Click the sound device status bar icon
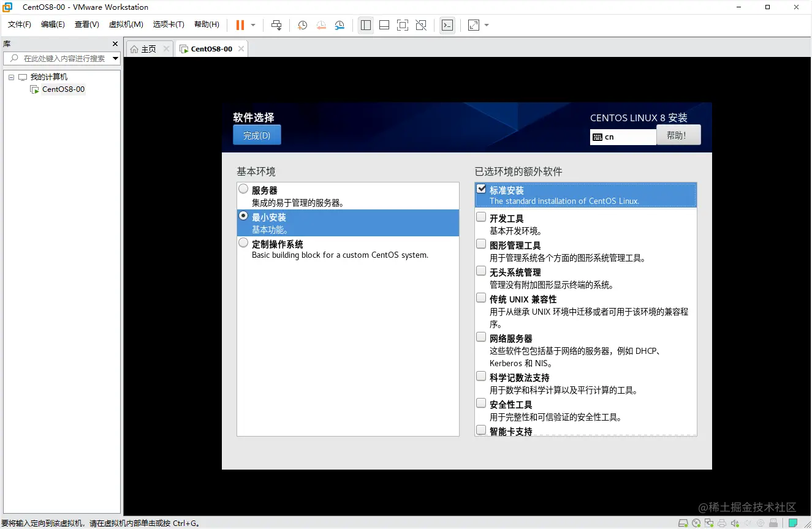 pos(735,523)
